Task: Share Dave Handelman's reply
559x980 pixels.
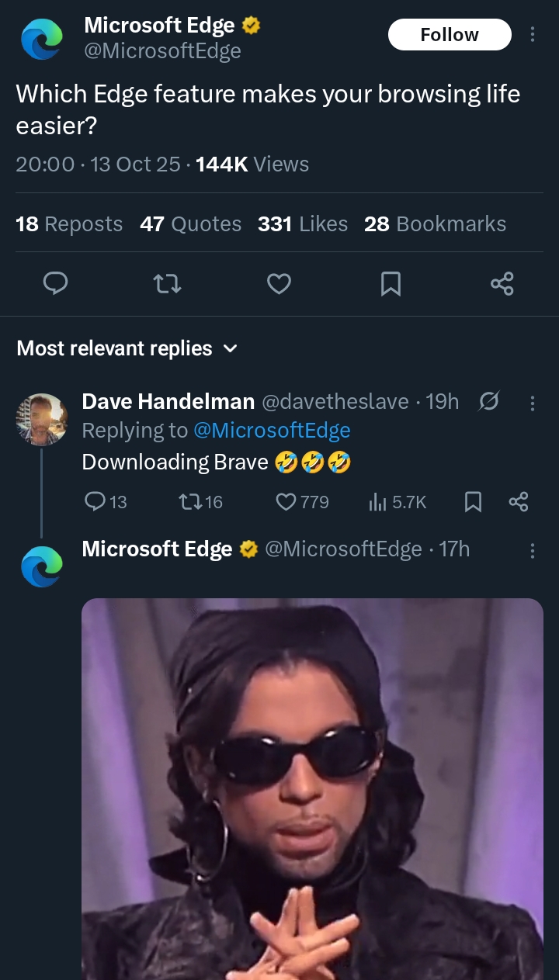Action: tap(519, 502)
